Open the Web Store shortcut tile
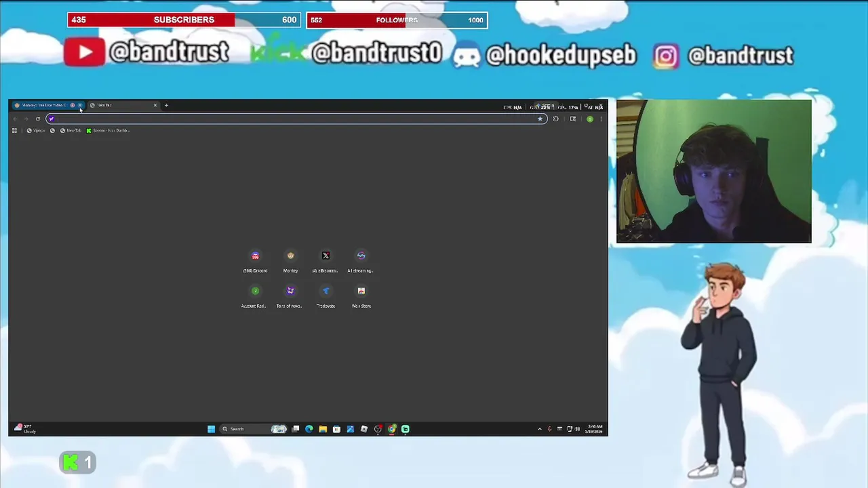 (x=361, y=296)
